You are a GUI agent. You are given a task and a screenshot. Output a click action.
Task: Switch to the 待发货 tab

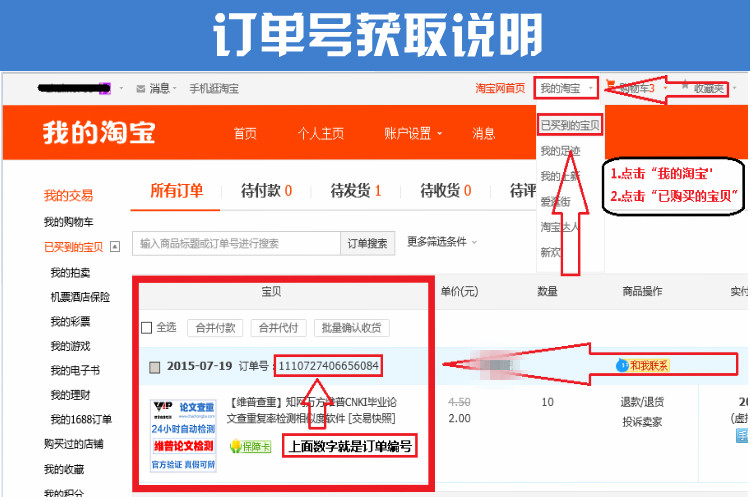[x=356, y=190]
